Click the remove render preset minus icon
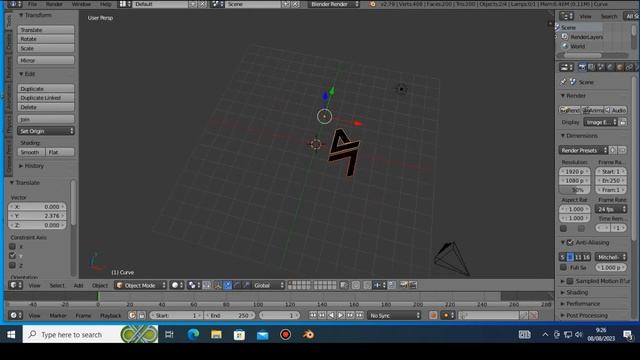The height and width of the screenshot is (360, 640). tap(622, 150)
